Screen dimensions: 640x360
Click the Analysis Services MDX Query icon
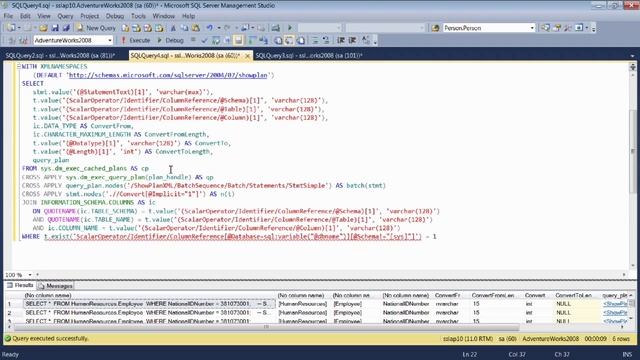136,28
